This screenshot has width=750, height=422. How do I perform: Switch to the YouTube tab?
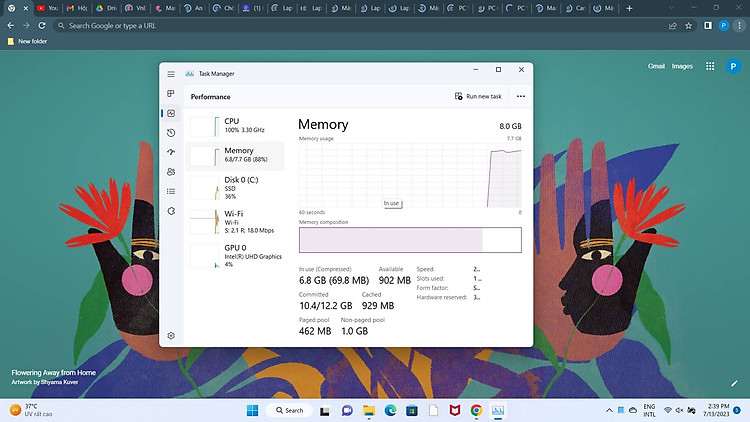point(47,8)
